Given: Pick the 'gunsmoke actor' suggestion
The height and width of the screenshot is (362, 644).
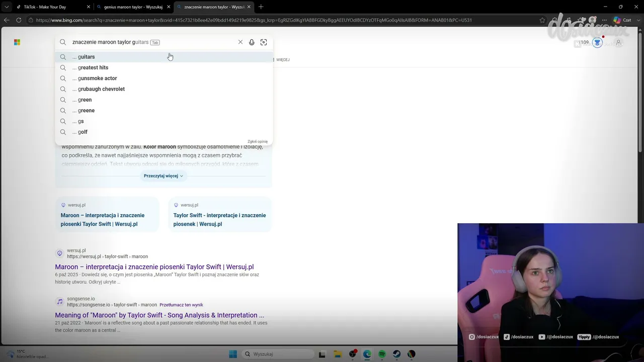Looking at the screenshot, I should (x=164, y=78).
